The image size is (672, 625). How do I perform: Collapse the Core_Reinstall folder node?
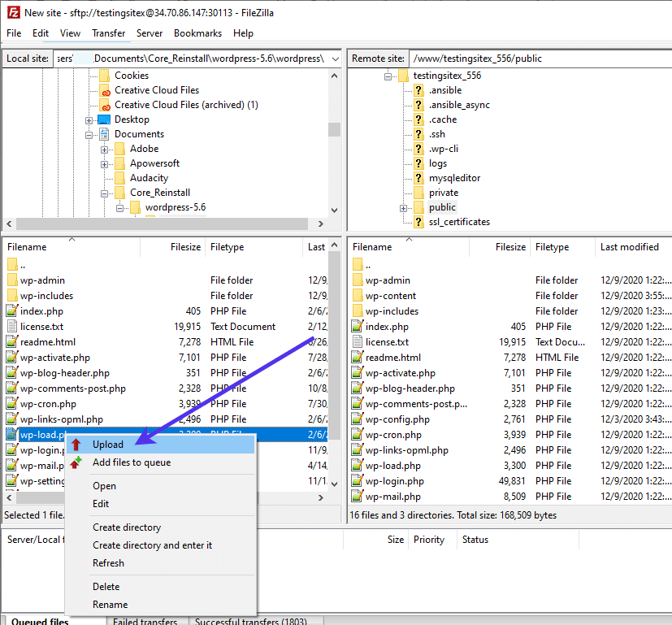105,193
